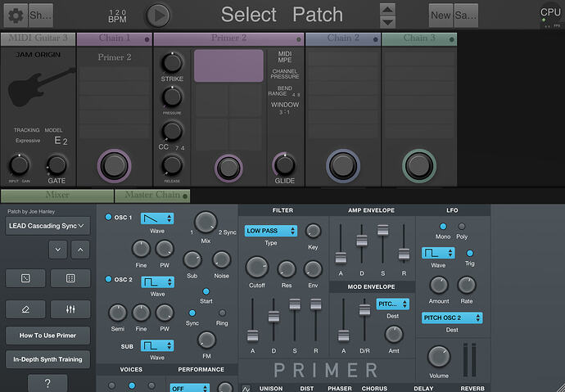Select Poly mode in LFO section
Viewport: 565px width, 392px height.
pos(462,226)
